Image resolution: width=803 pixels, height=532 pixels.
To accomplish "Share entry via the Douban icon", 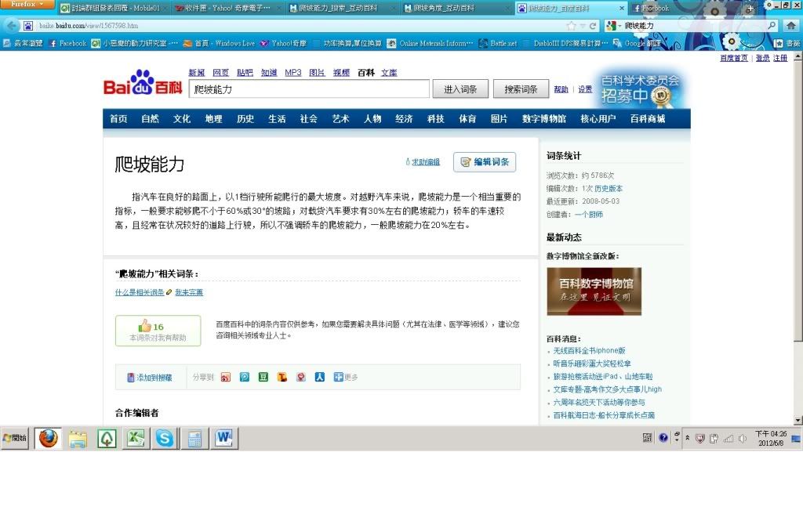I will [x=263, y=377].
